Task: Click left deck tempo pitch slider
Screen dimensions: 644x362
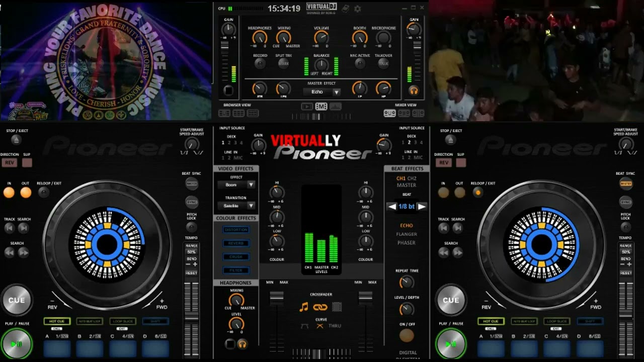Action: coord(191,317)
